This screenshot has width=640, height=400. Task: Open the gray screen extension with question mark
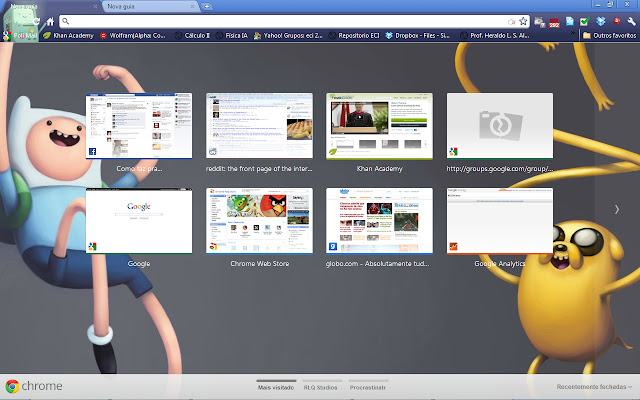coord(539,22)
